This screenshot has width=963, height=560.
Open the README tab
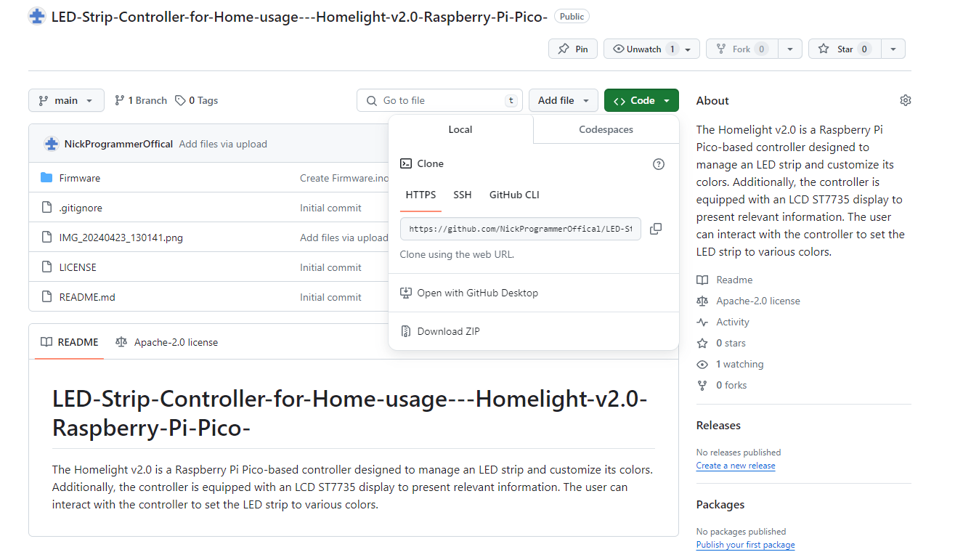(x=70, y=342)
